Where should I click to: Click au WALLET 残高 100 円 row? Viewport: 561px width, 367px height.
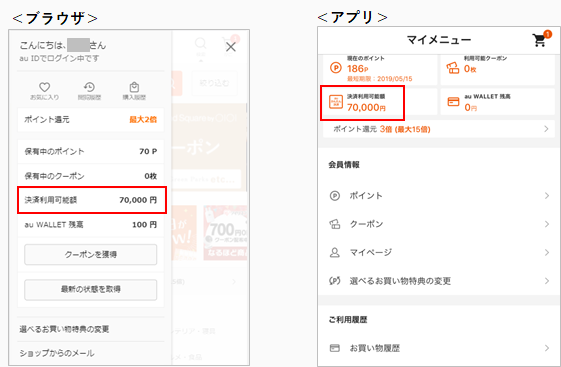[91, 225]
